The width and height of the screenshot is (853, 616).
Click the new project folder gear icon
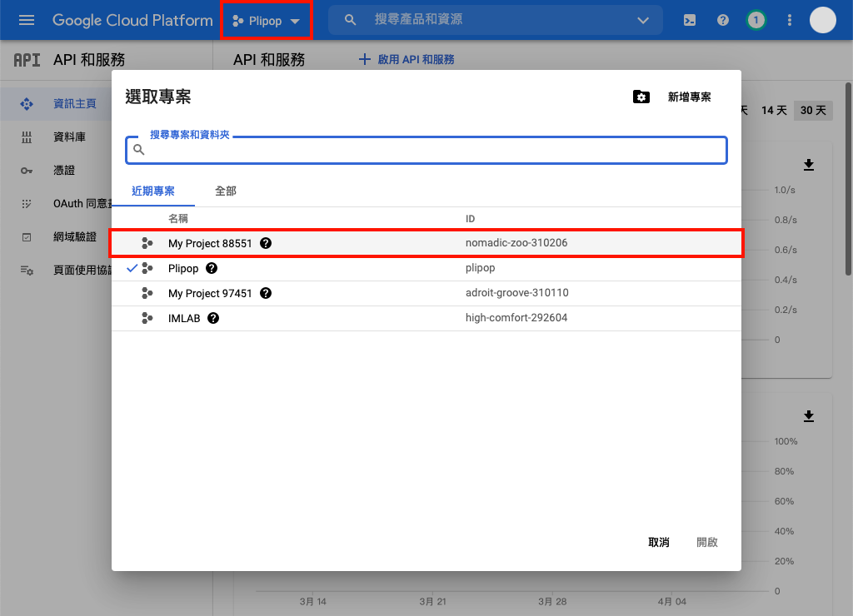tap(641, 97)
